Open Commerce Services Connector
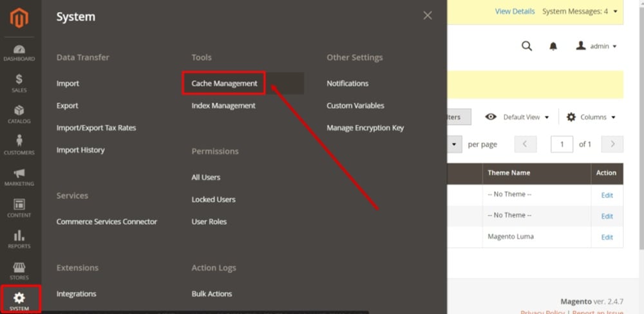 (x=107, y=221)
